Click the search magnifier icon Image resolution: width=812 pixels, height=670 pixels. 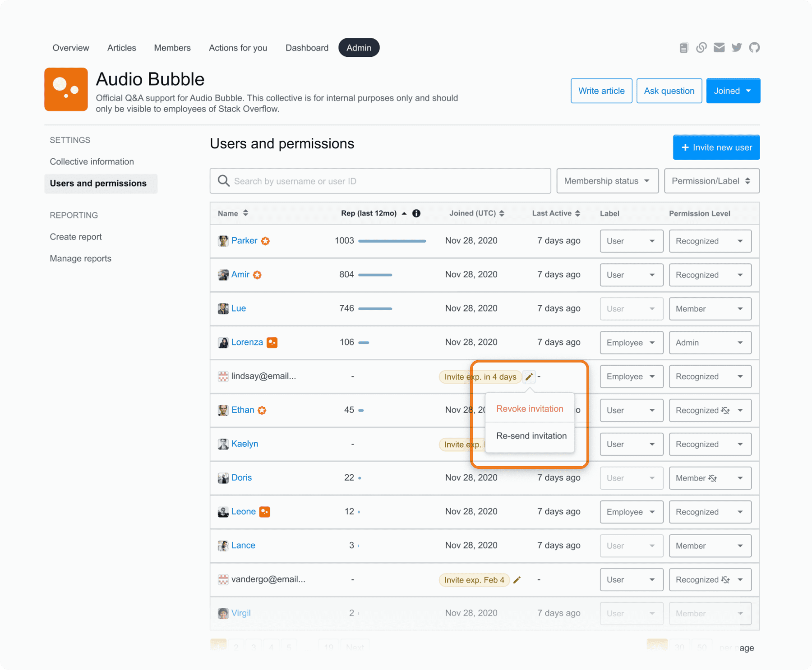(x=224, y=181)
